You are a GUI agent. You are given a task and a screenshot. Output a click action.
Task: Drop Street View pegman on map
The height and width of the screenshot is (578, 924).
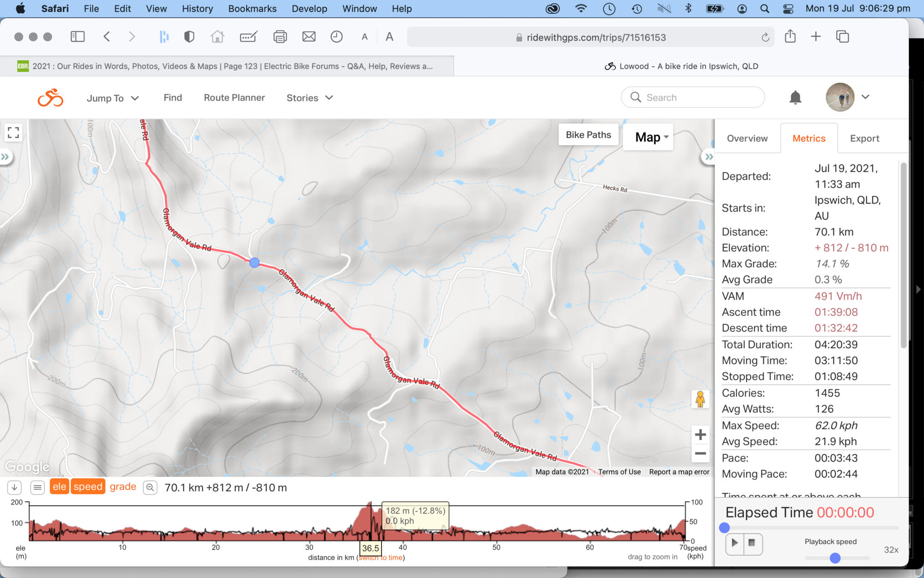(700, 399)
